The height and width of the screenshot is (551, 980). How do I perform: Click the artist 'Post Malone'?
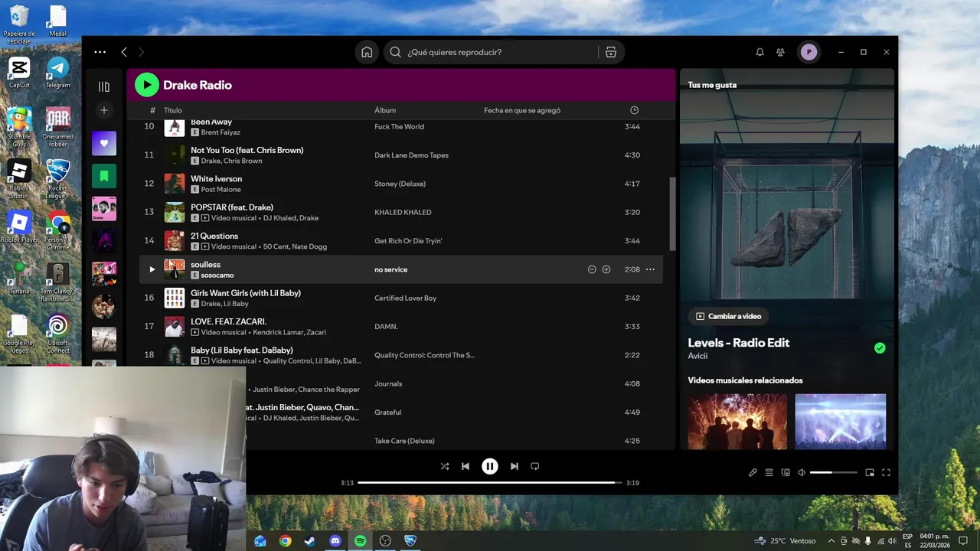pyautogui.click(x=220, y=190)
